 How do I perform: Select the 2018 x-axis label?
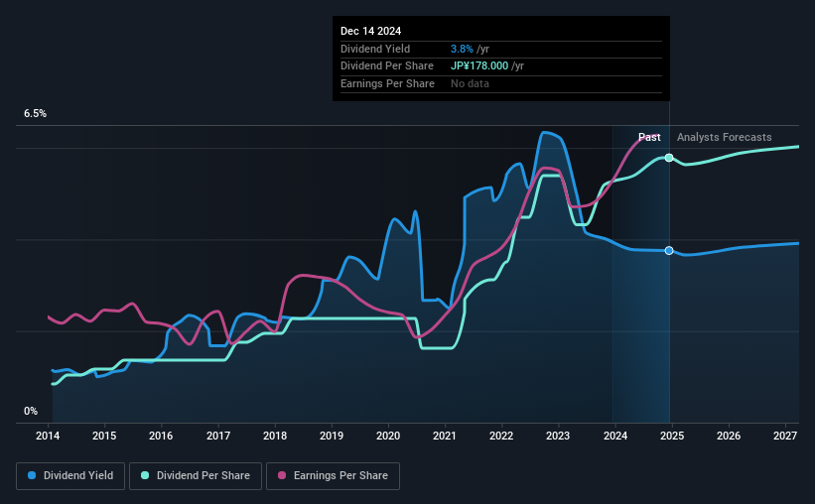(x=275, y=436)
